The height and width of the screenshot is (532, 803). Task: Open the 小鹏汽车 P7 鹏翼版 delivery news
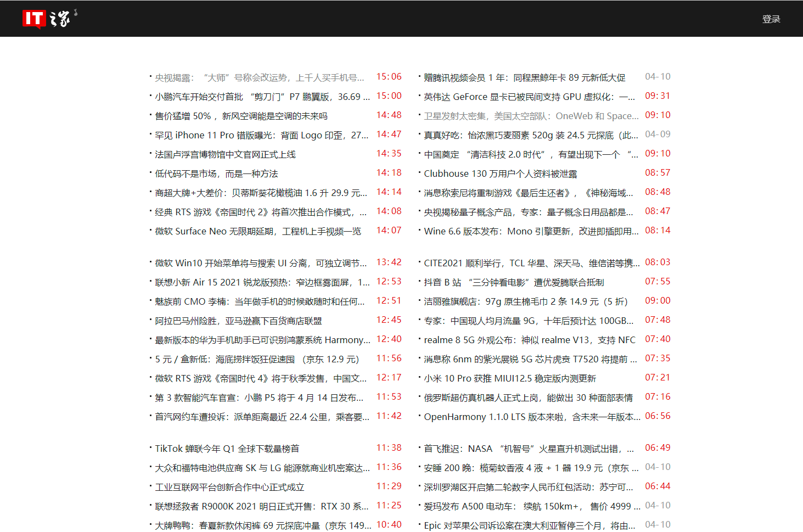(x=258, y=96)
